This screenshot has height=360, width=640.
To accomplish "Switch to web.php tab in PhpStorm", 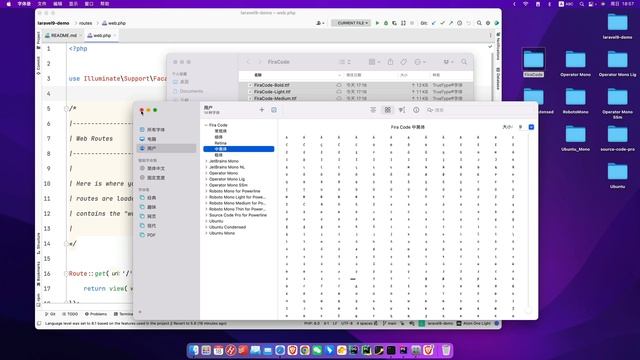I will pyautogui.click(x=102, y=36).
